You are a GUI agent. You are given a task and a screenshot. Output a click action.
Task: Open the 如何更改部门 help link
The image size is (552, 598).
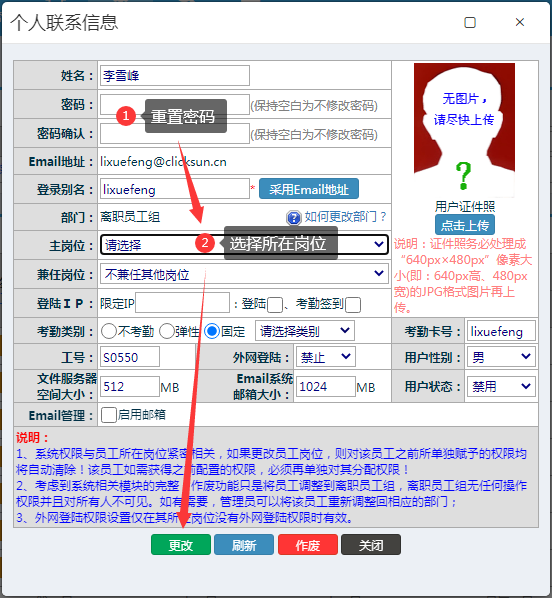point(345,217)
